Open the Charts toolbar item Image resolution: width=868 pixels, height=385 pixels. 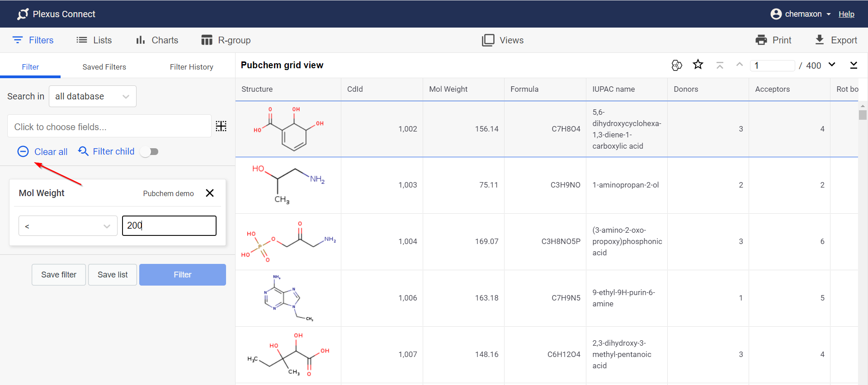[157, 40]
